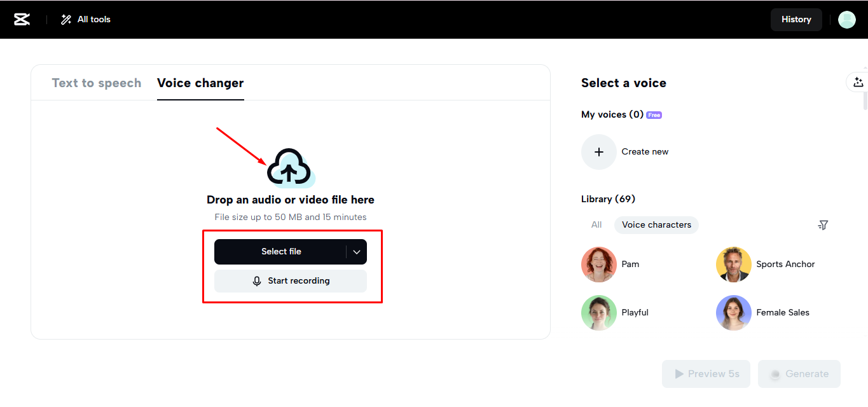Open the All tools magic wand menu
The width and height of the screenshot is (868, 407).
point(85,19)
